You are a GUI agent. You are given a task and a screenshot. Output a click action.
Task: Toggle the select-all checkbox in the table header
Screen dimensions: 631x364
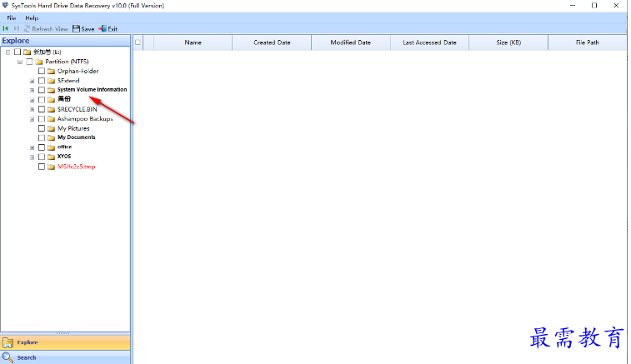coord(138,42)
